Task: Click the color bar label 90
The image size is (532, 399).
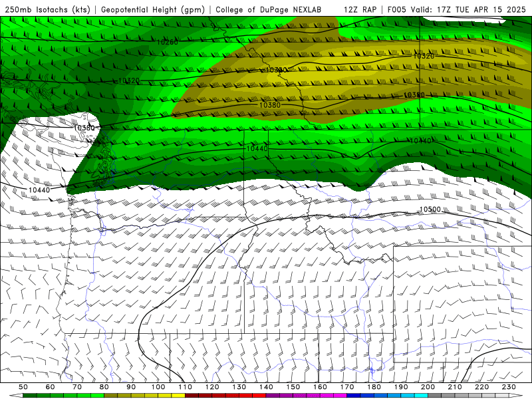Action: [131, 387]
